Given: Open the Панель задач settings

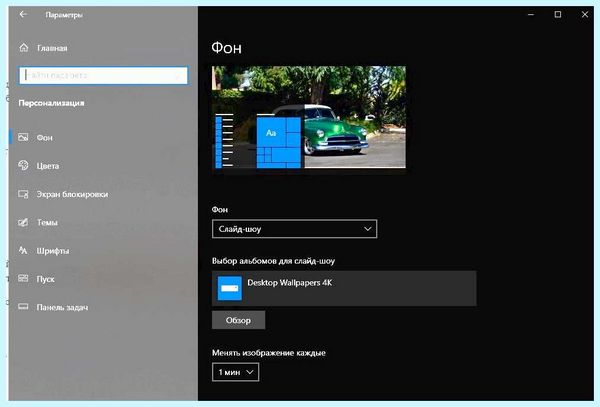Looking at the screenshot, I should point(103,307).
